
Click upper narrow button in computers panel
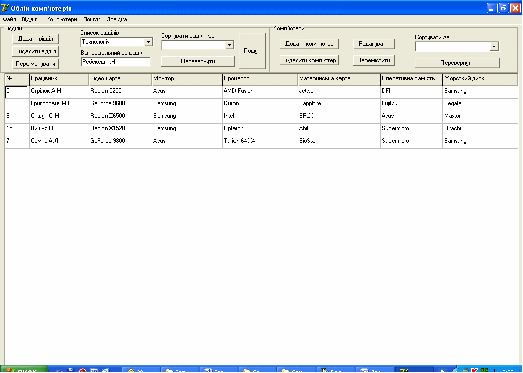coord(374,44)
